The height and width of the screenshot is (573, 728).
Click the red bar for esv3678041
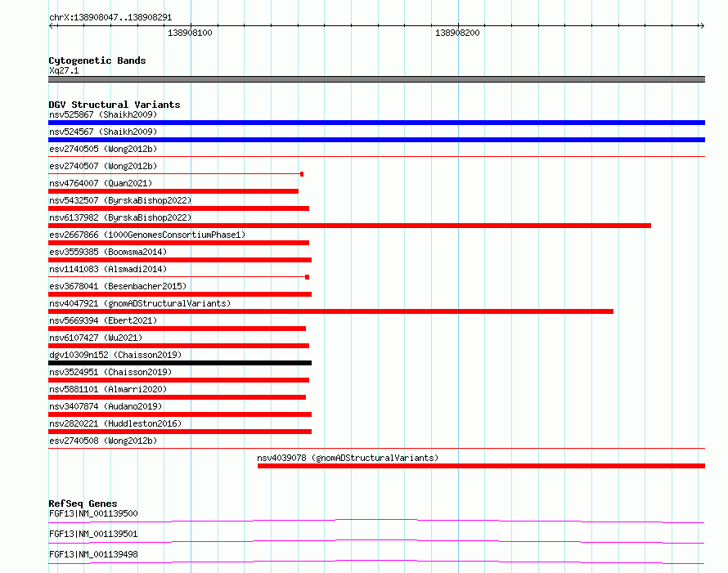coord(180,294)
